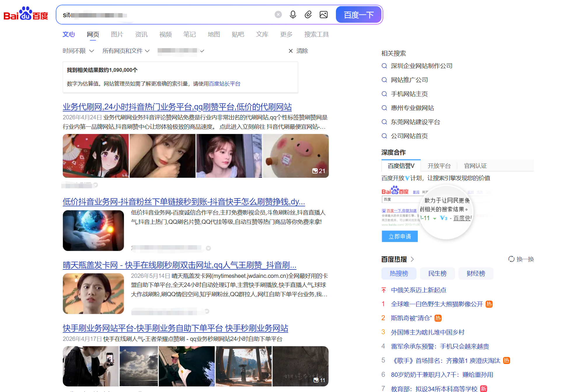Open 搜索工具 options
The image size is (586, 392).
(x=317, y=34)
